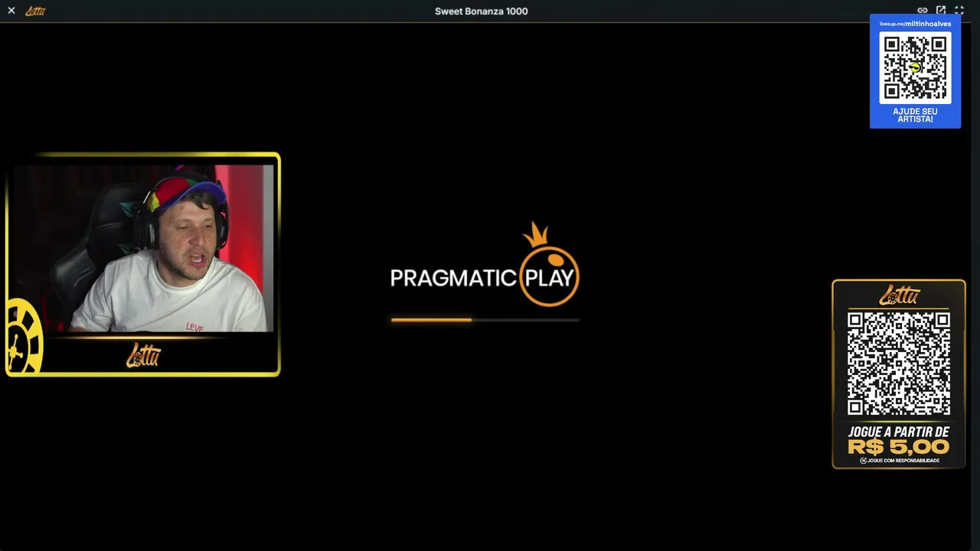Toggle fullscreen mode icon in the top bar

coord(959,11)
